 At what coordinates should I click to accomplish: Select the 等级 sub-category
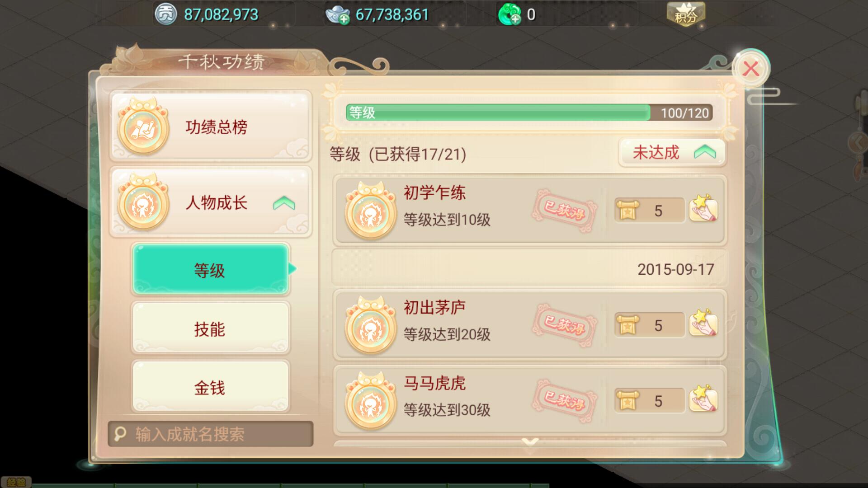click(210, 270)
